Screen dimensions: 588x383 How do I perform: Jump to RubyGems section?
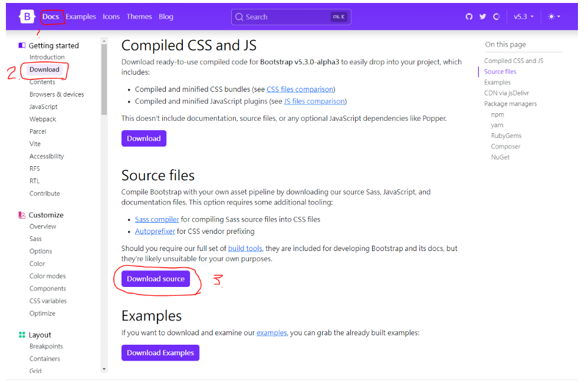pos(506,136)
